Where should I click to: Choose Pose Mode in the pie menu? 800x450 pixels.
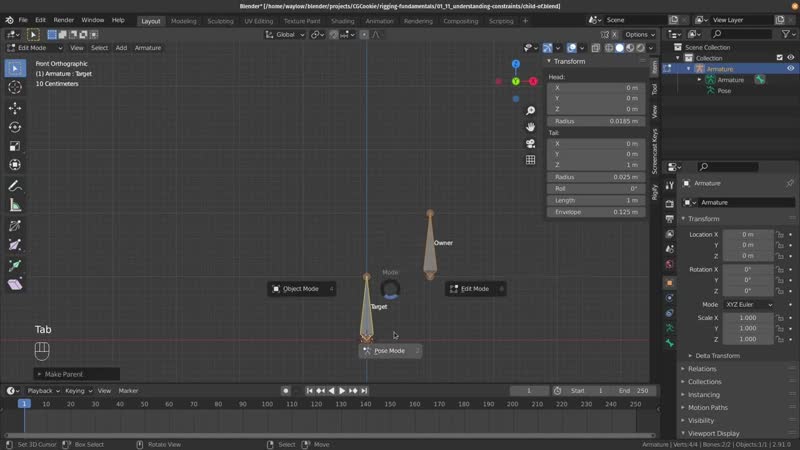pyautogui.click(x=390, y=351)
